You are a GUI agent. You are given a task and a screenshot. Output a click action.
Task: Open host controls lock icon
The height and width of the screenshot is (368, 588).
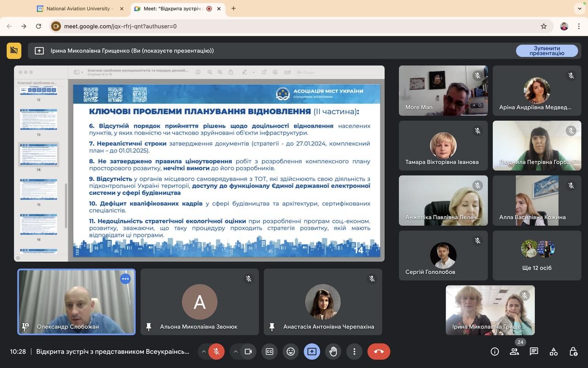coord(573,351)
